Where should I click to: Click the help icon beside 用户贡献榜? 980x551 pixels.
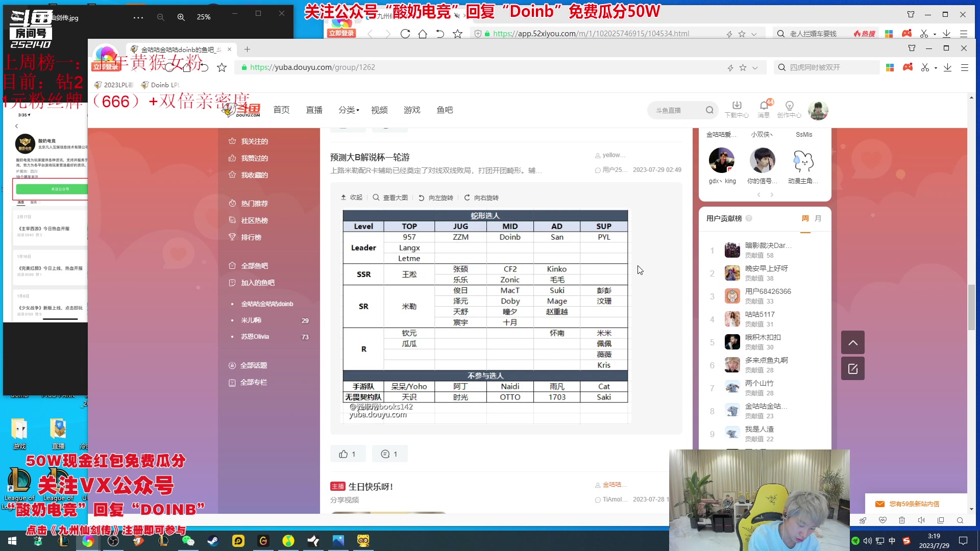[749, 218]
